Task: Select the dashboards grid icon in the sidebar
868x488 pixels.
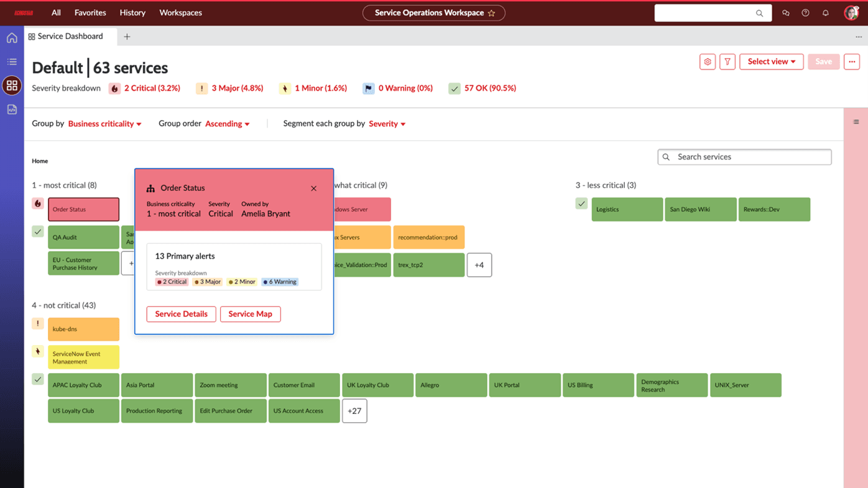Action: tap(11, 86)
